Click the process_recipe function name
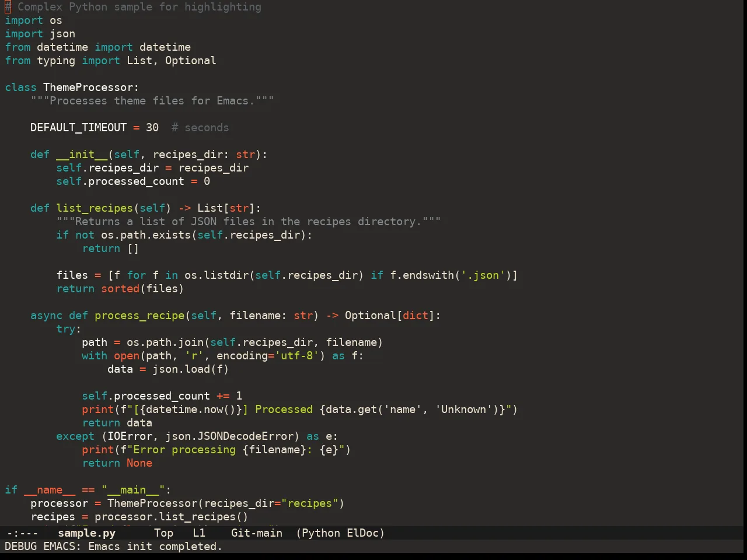Viewport: 747px width, 560px height. point(139,316)
